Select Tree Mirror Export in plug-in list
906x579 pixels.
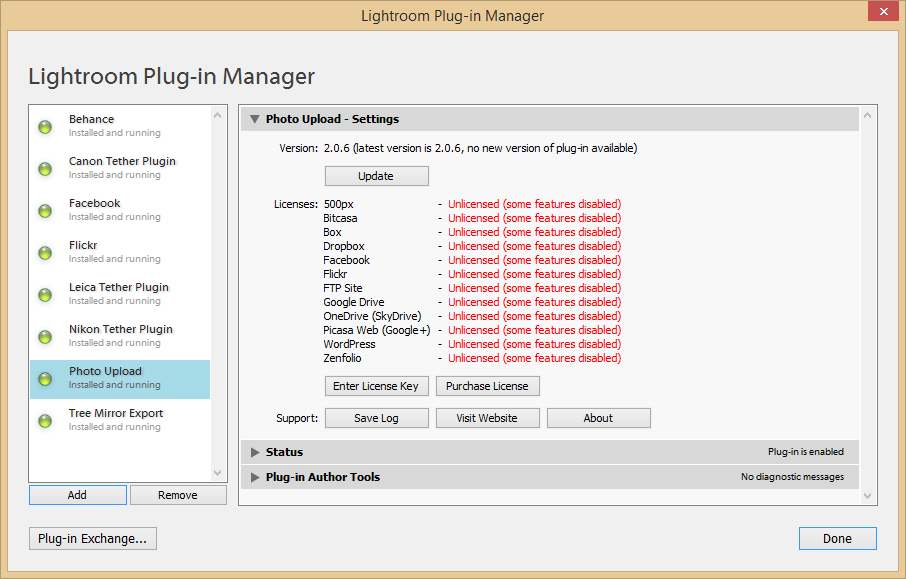[116, 414]
